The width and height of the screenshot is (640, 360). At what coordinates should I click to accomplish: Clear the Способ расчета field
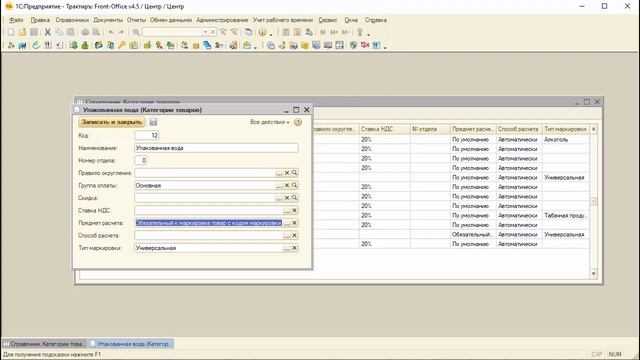click(x=294, y=236)
